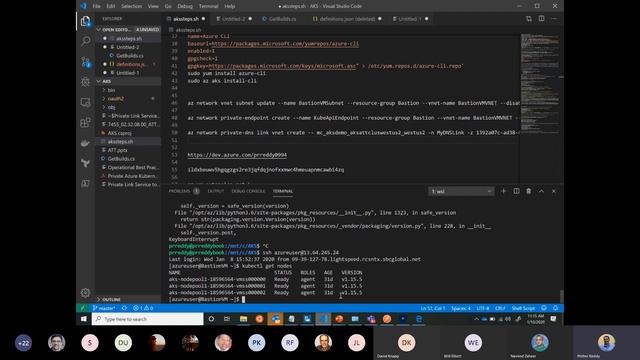Open Cortana circle on taskbar
640x360 pixels.
(x=211, y=319)
